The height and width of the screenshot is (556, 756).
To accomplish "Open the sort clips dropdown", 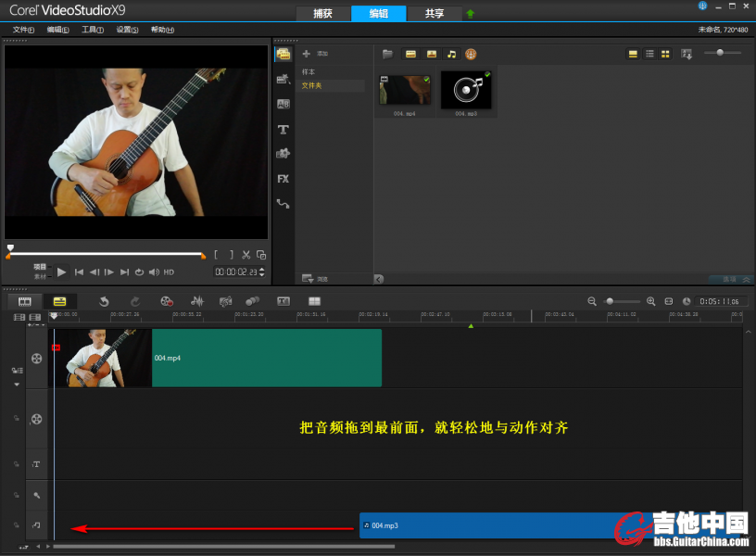I will (x=687, y=55).
